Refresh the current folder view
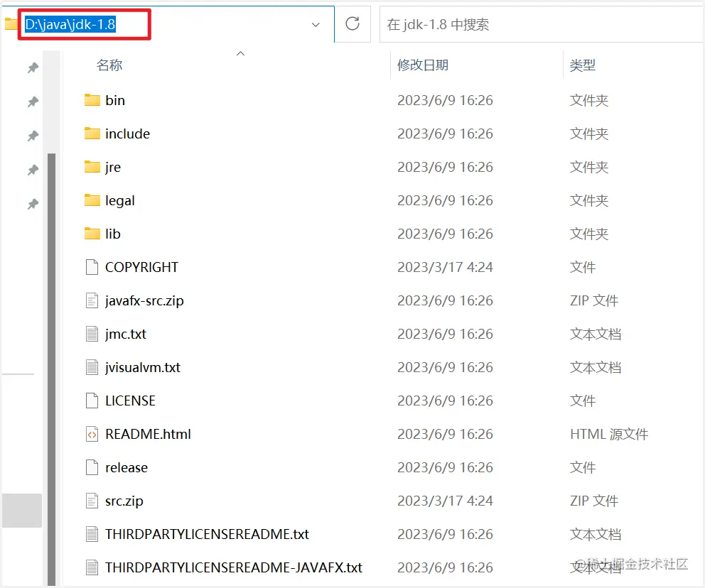The width and height of the screenshot is (705, 588). [352, 23]
